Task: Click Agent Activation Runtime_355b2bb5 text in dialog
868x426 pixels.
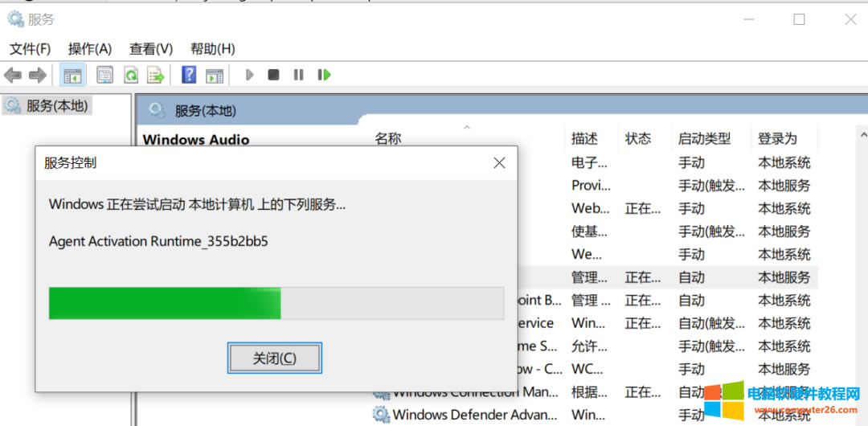Action: point(158,241)
